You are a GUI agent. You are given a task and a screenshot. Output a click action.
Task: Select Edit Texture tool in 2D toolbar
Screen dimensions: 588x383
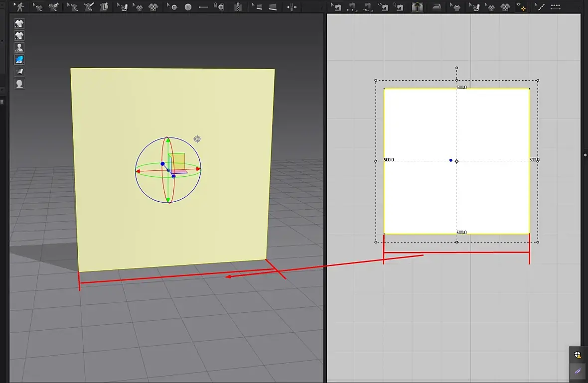point(474,7)
